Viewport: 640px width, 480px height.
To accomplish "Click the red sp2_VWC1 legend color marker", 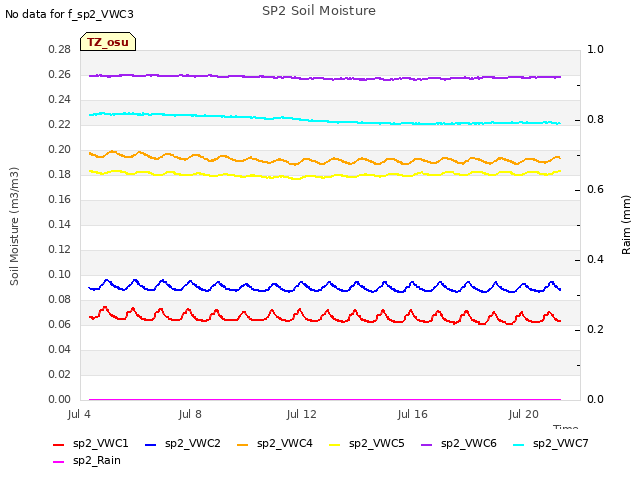I will tap(59, 444).
